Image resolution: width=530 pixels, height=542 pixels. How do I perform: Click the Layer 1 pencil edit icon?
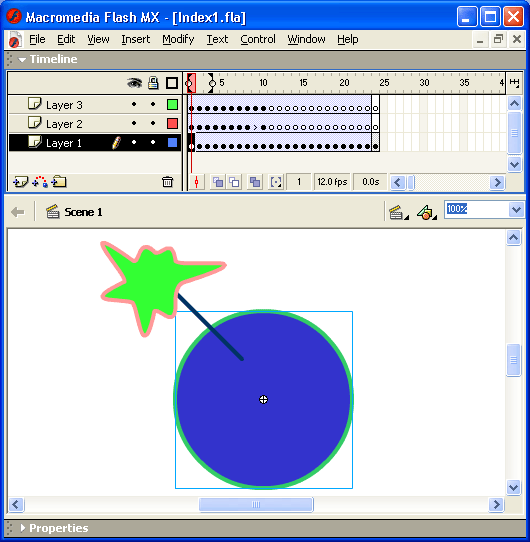[117, 142]
